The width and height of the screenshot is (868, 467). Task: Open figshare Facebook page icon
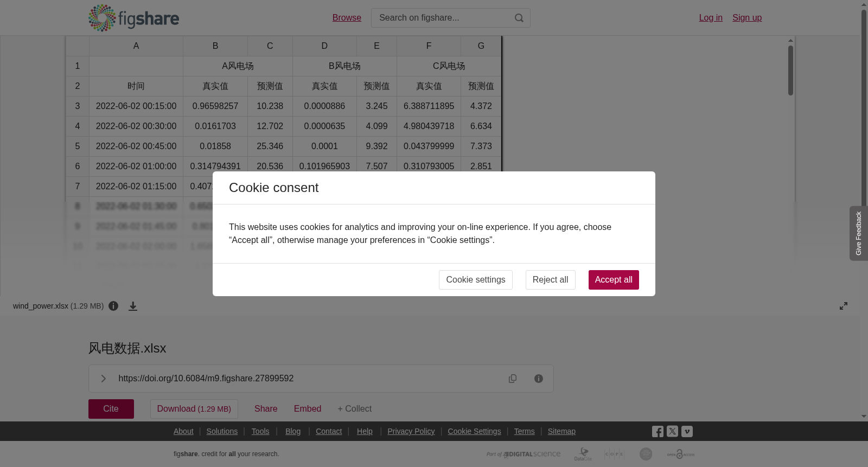pos(658,432)
